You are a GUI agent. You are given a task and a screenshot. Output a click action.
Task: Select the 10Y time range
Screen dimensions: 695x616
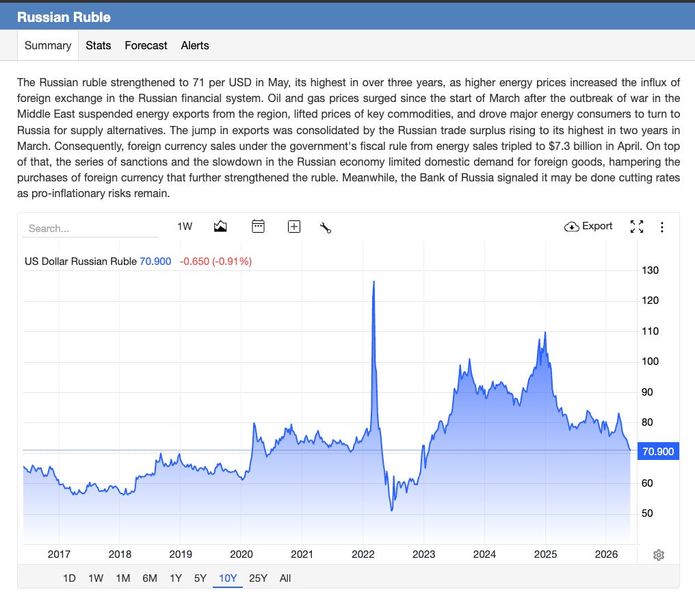pos(228,578)
